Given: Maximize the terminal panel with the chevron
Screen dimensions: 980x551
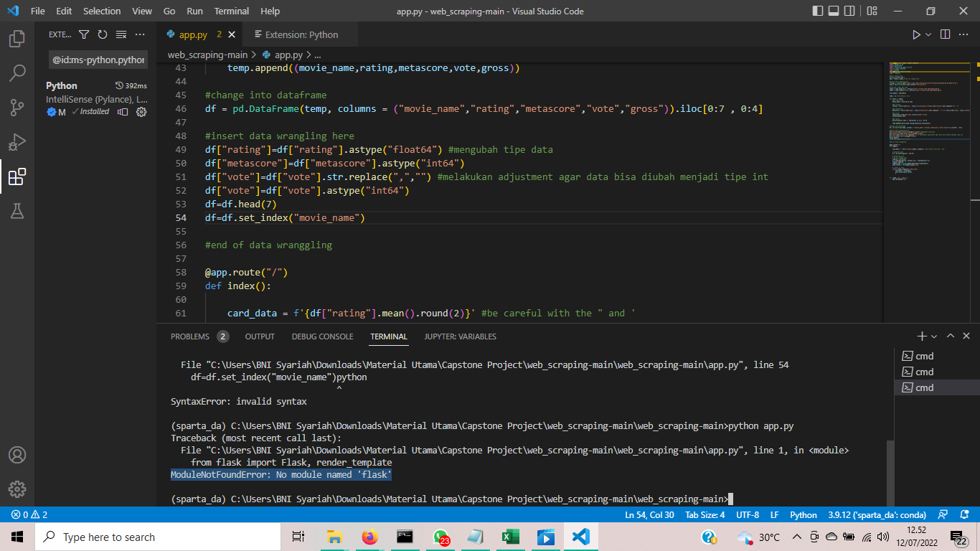Looking at the screenshot, I should 950,335.
